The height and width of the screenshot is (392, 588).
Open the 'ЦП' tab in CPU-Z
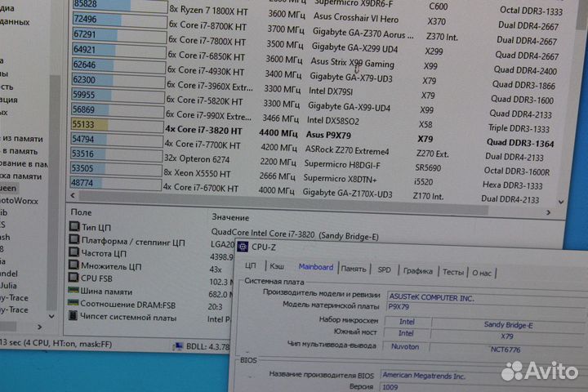pyautogui.click(x=250, y=265)
